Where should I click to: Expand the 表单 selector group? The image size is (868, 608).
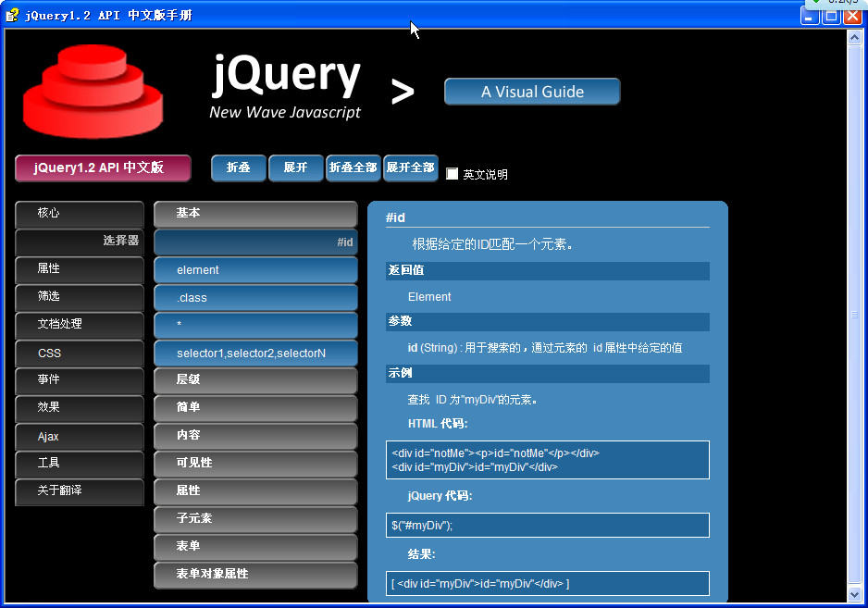point(255,547)
